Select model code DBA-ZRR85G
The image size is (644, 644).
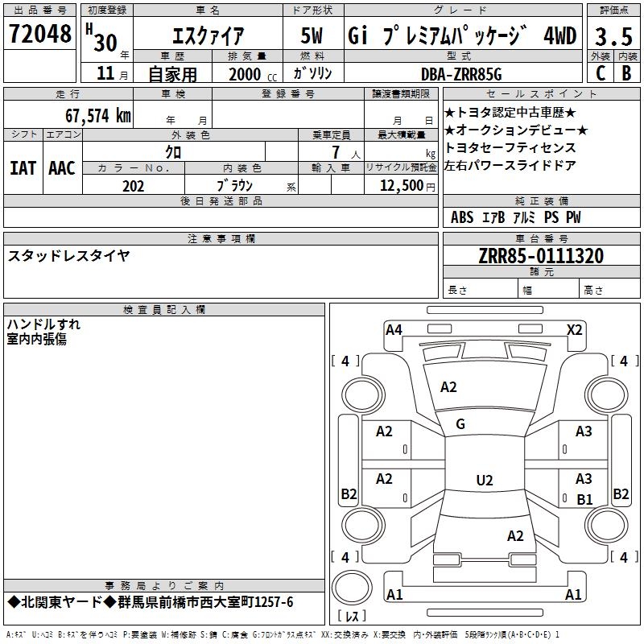[x=461, y=74]
